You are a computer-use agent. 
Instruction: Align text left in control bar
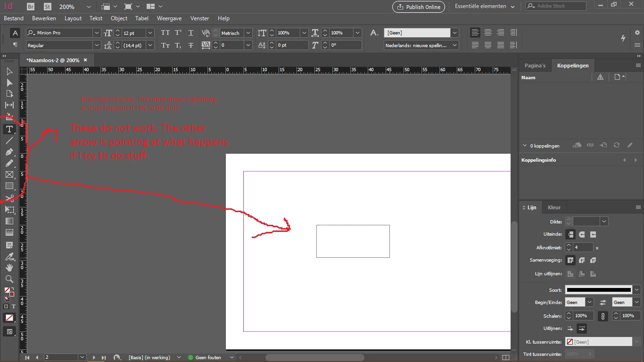(x=475, y=33)
